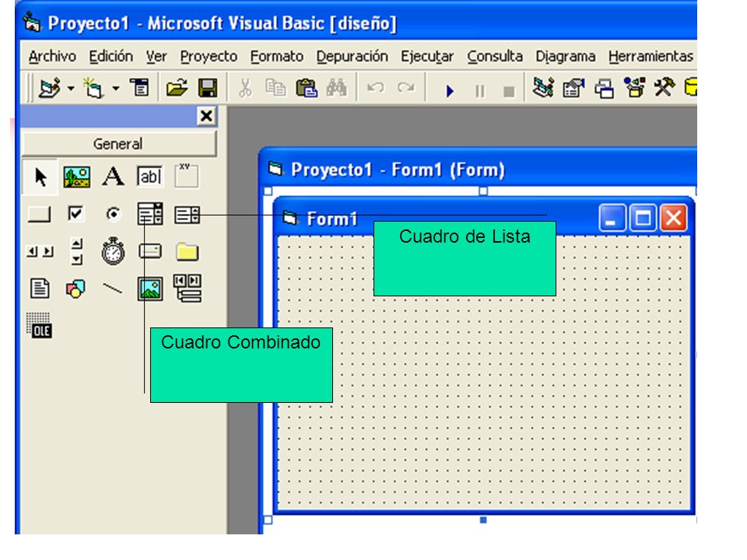The image size is (747, 560).
Task: Click the Break pause button
Action: pos(480,90)
